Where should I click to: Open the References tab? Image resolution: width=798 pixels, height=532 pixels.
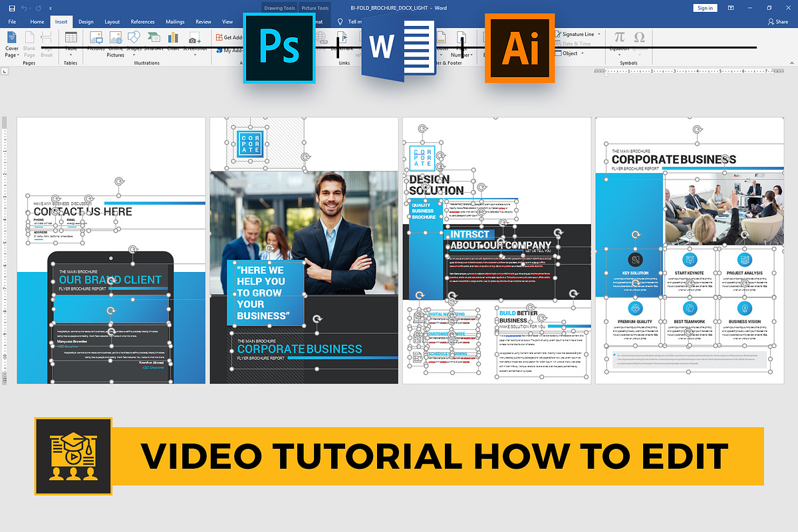click(143, 22)
